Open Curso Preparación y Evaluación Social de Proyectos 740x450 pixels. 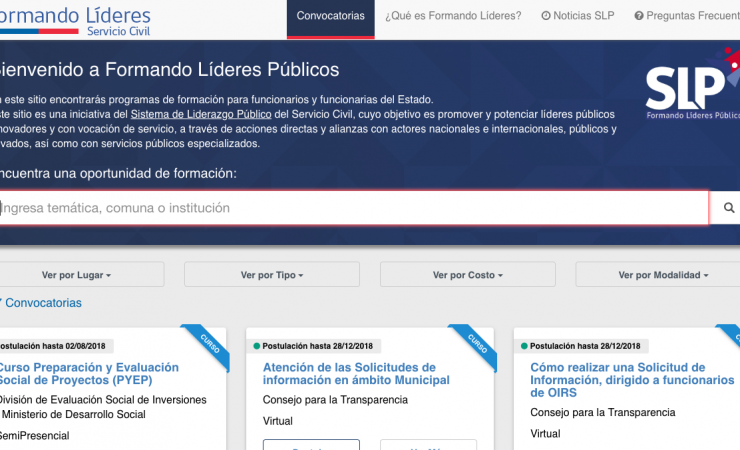coord(89,374)
